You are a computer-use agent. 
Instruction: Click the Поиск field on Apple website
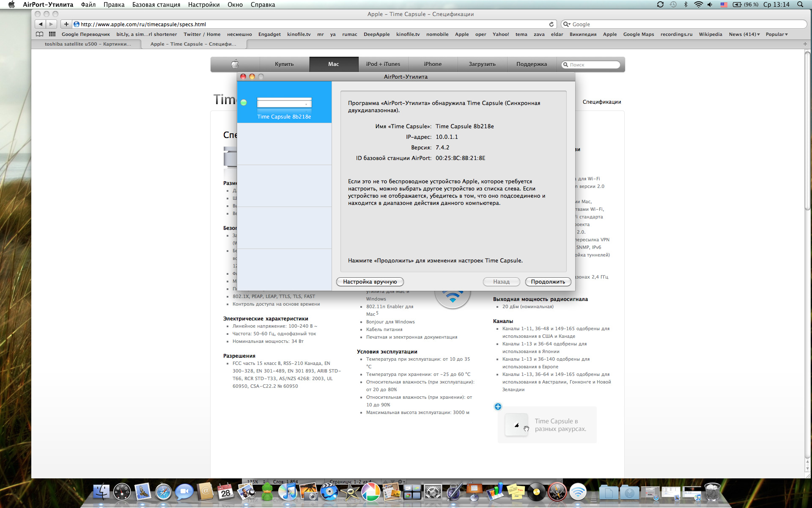tap(591, 65)
